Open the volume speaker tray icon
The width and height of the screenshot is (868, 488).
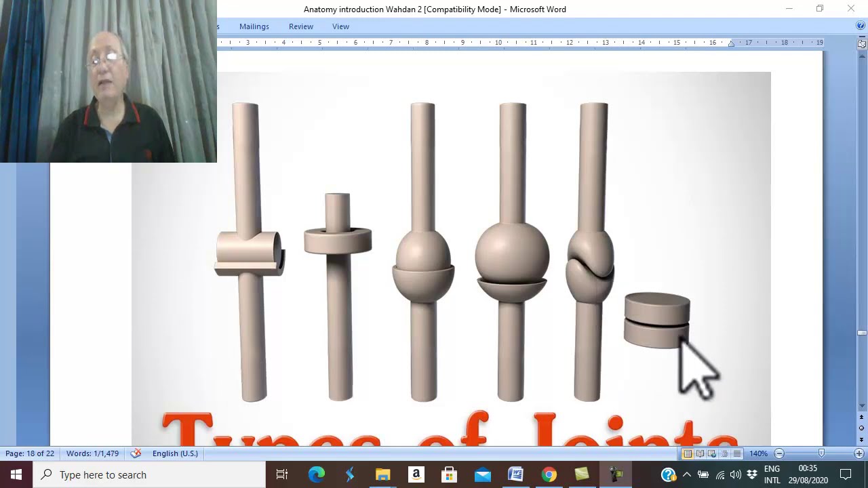(736, 474)
